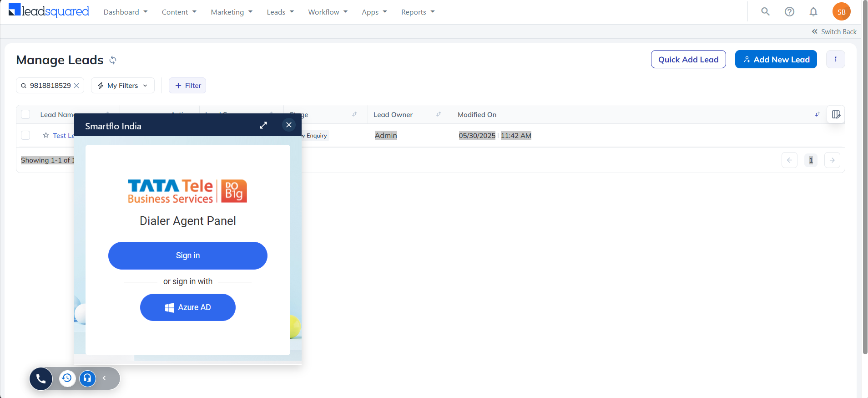
Task: Tick the Test Lead row checkbox
Action: pos(25,135)
